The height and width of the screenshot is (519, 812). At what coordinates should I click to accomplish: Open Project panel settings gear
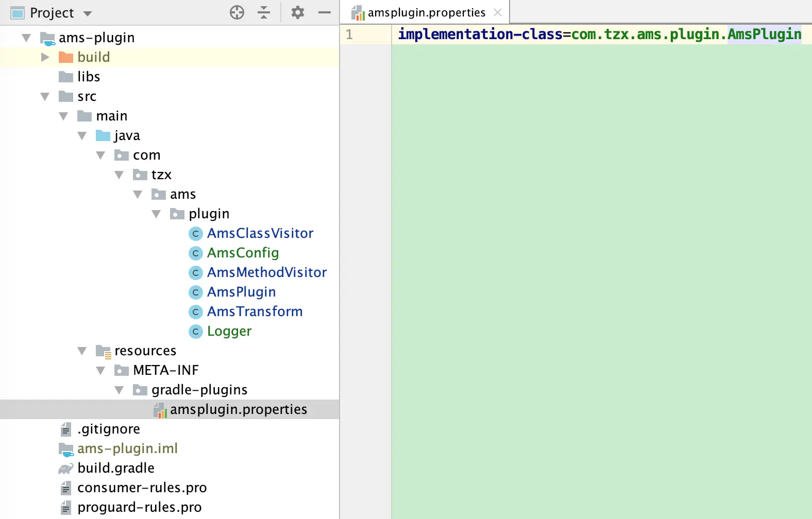pos(298,12)
